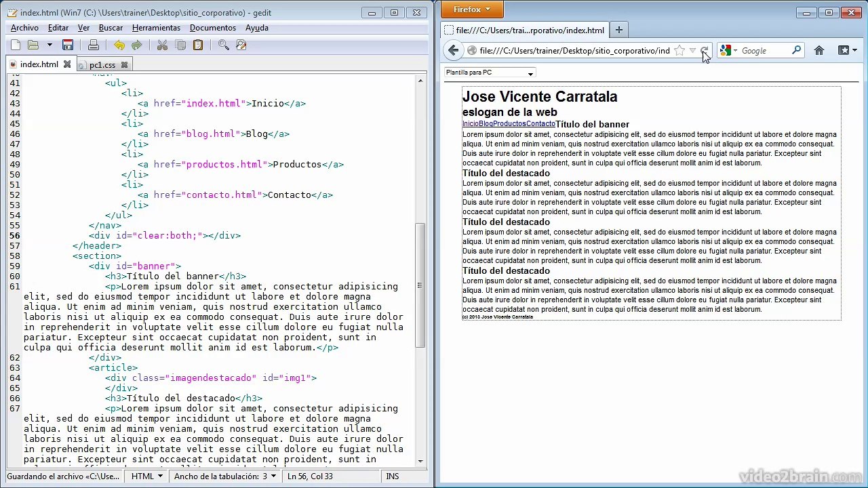Open the Archivo menu

click(x=24, y=28)
